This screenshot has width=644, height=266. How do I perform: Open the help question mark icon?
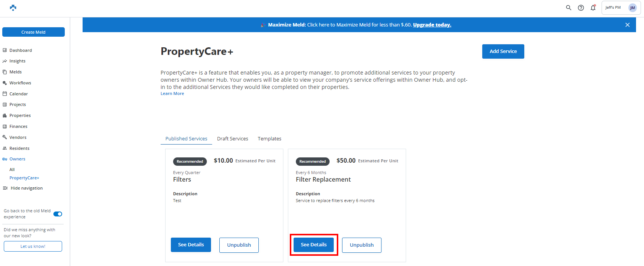pos(581,8)
